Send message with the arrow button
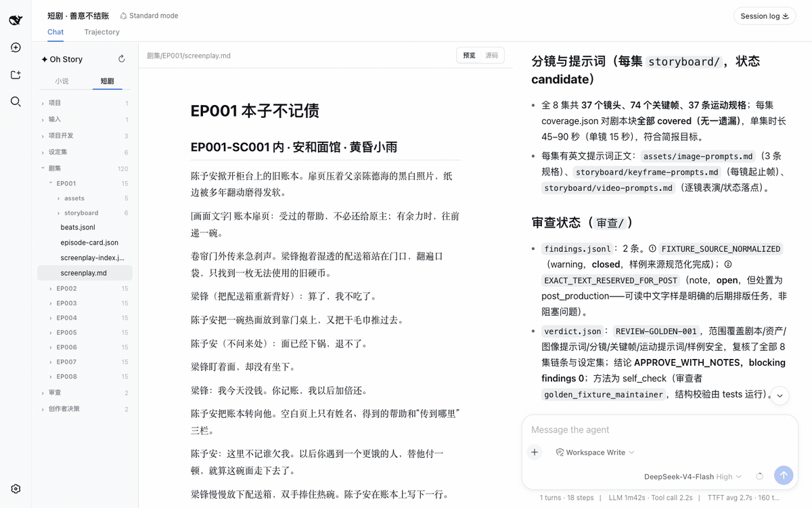This screenshot has width=812, height=508. click(x=784, y=475)
